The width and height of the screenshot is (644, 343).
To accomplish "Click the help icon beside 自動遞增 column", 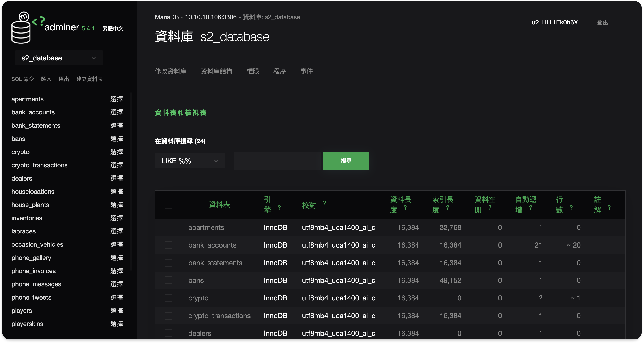I will (530, 208).
